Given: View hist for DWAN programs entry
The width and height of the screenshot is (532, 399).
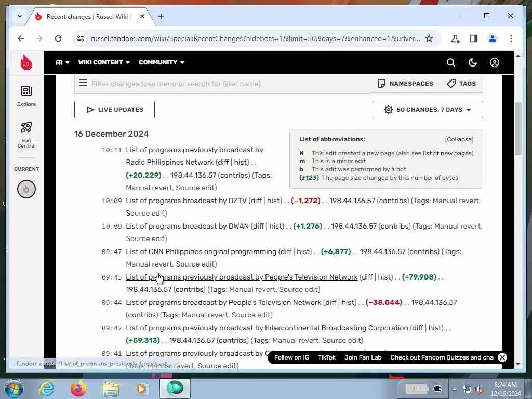Looking at the screenshot, I should pos(276,227).
